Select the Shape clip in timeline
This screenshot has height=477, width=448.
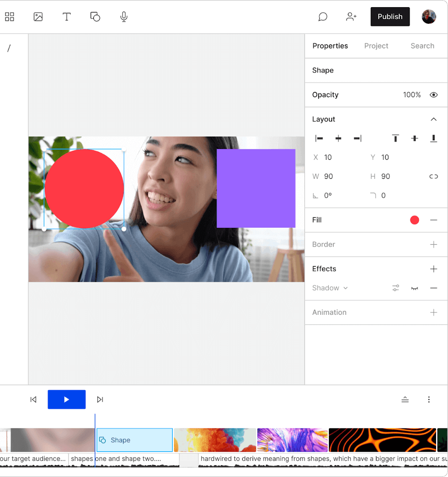(x=134, y=440)
